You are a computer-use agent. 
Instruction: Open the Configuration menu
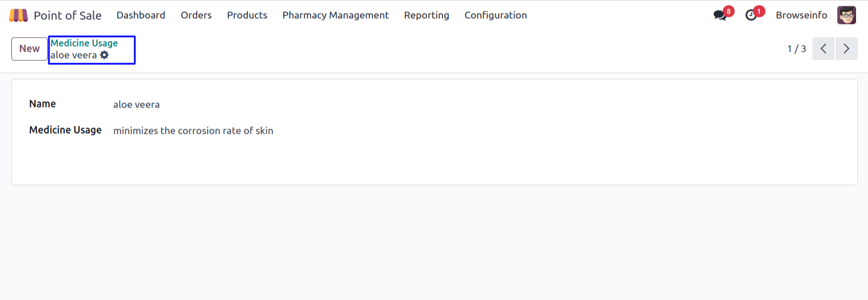point(495,15)
